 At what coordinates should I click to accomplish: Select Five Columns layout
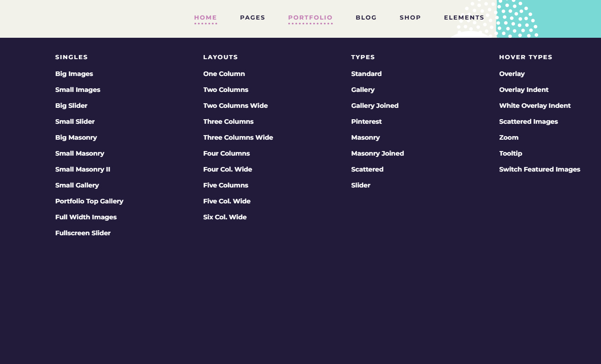click(x=226, y=185)
